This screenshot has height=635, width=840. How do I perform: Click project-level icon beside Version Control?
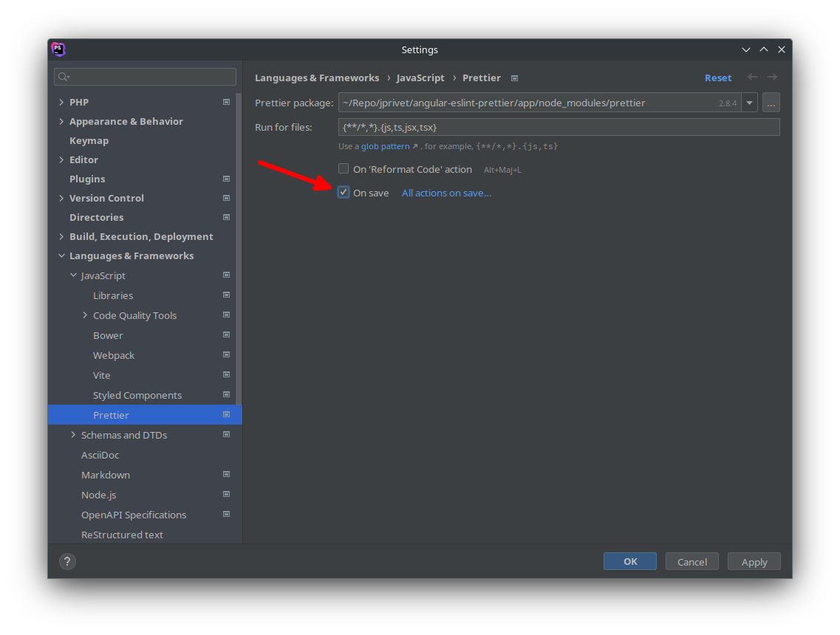pos(227,198)
